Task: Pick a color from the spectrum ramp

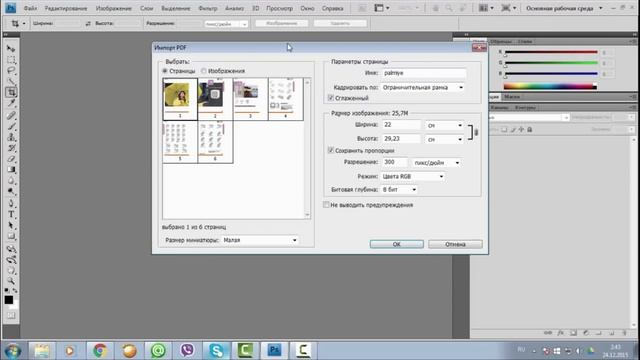Action: coord(550,86)
